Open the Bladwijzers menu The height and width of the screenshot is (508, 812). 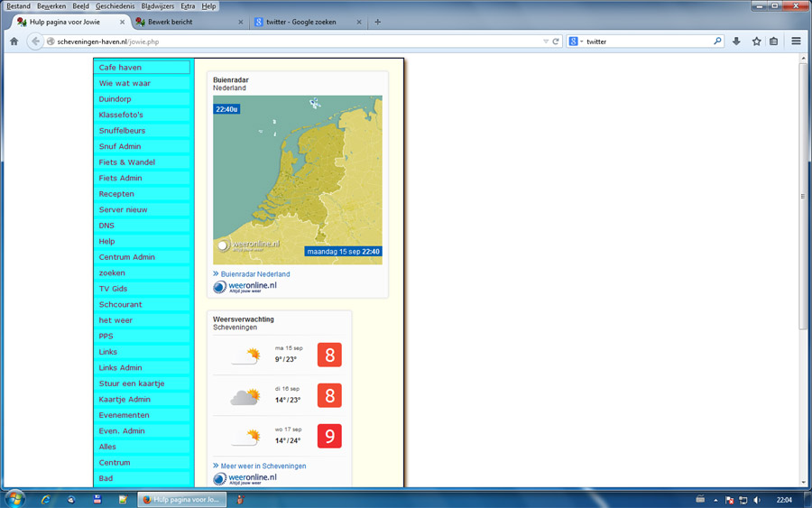point(157,6)
